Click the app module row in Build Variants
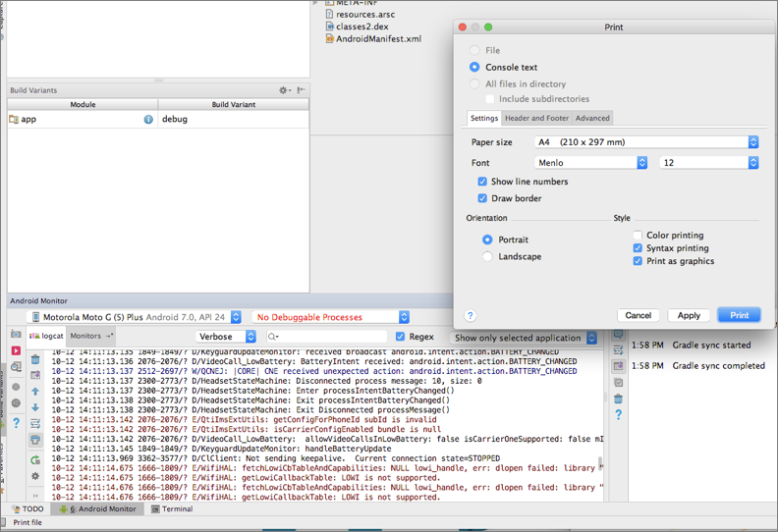 click(158, 119)
